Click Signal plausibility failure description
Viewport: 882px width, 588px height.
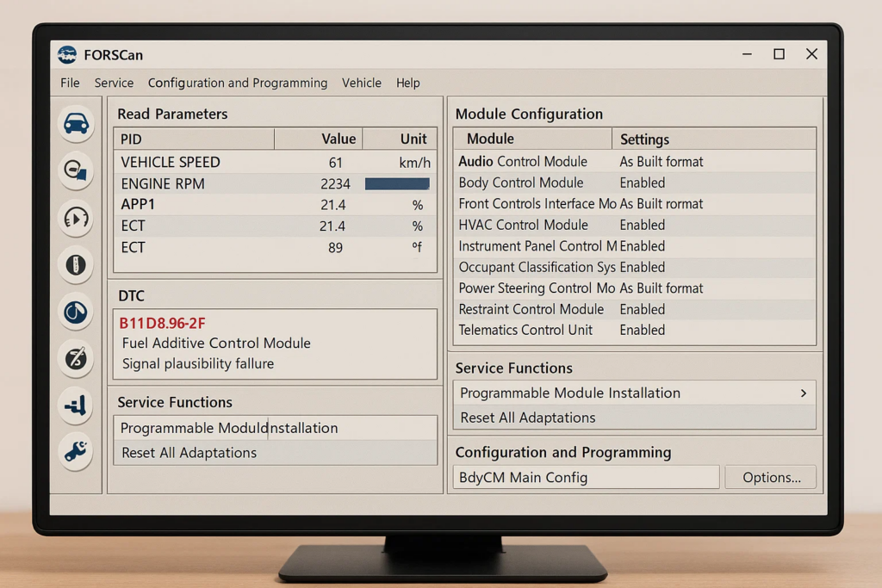[x=198, y=363]
